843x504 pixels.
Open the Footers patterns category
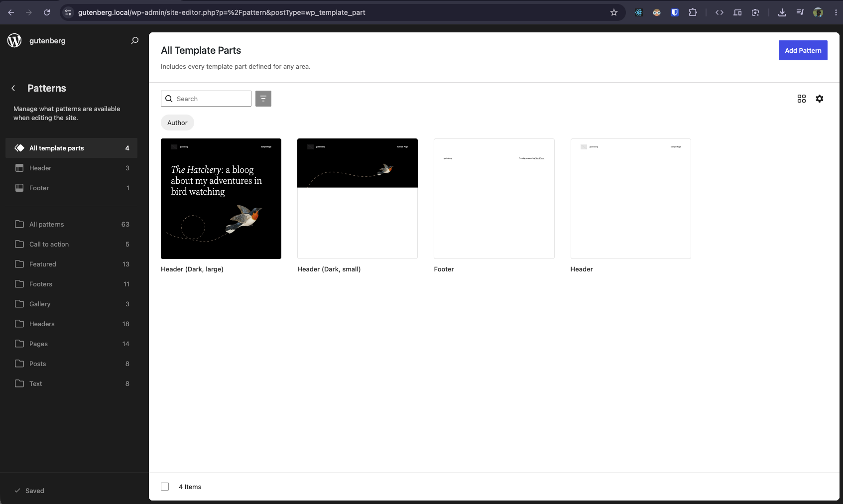click(x=71, y=284)
